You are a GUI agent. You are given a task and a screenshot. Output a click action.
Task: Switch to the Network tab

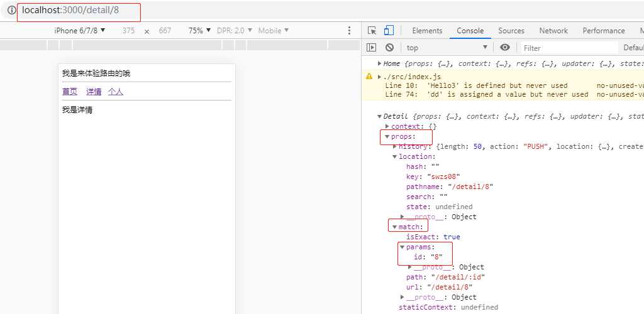coord(553,31)
